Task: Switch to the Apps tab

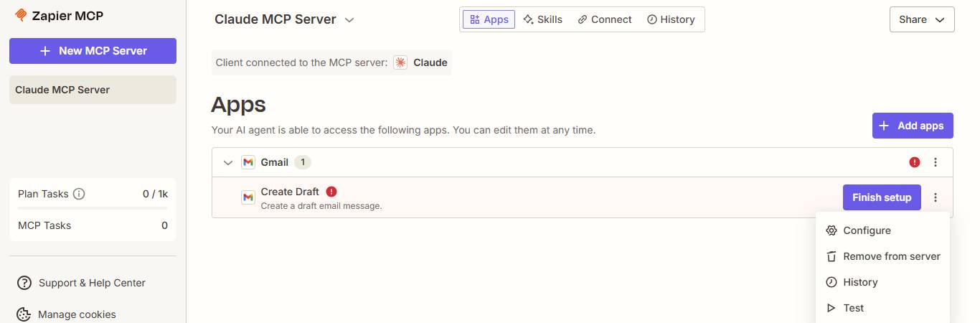Action: [x=489, y=19]
